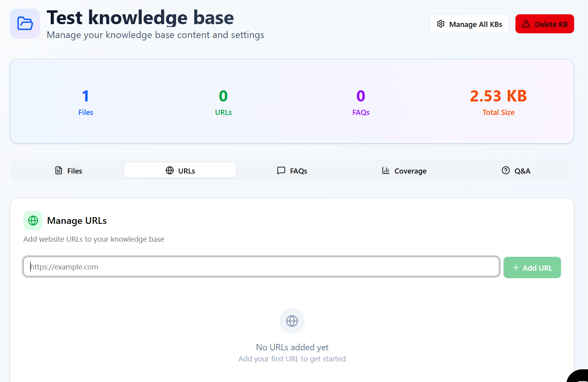Click the document icon on the Files tab
Viewport: 588px width, 382px height.
pyautogui.click(x=58, y=170)
